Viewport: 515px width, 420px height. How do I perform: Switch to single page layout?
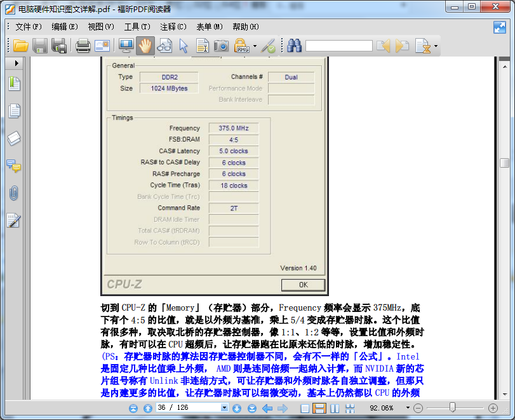(305, 409)
